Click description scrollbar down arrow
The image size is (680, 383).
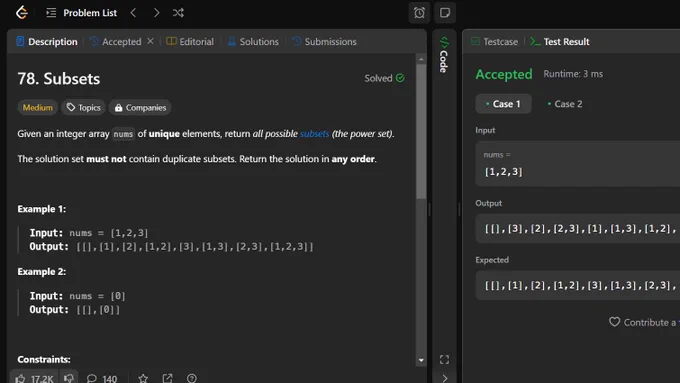[421, 360]
